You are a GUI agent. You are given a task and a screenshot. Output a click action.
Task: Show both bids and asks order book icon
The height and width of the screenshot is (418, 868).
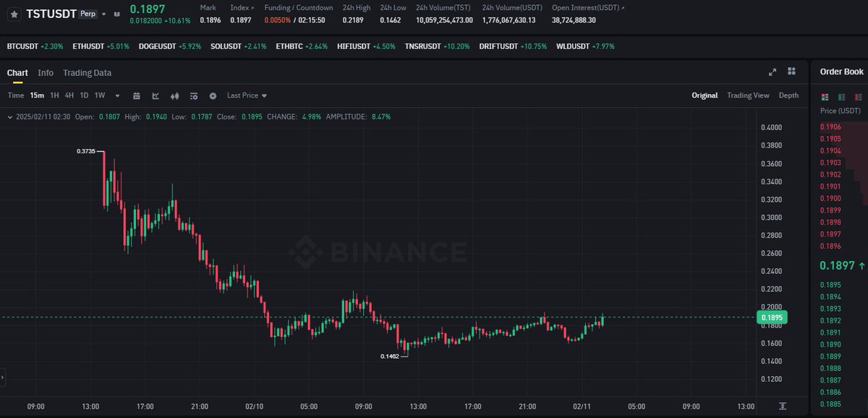823,97
